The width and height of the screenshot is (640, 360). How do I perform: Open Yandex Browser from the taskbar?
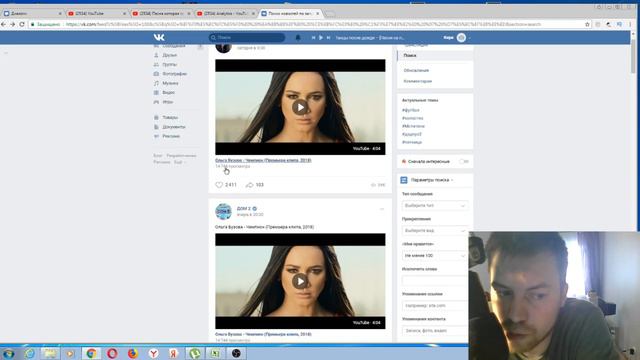point(153,353)
